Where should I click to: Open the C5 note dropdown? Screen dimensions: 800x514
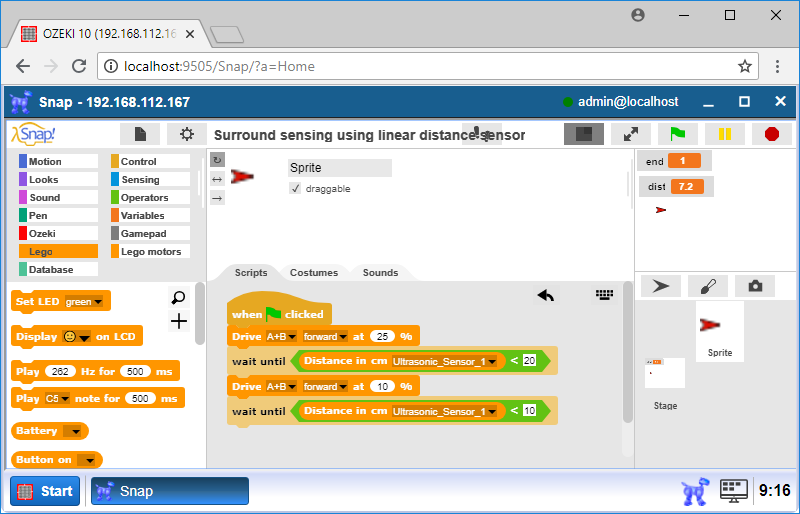tap(57, 399)
